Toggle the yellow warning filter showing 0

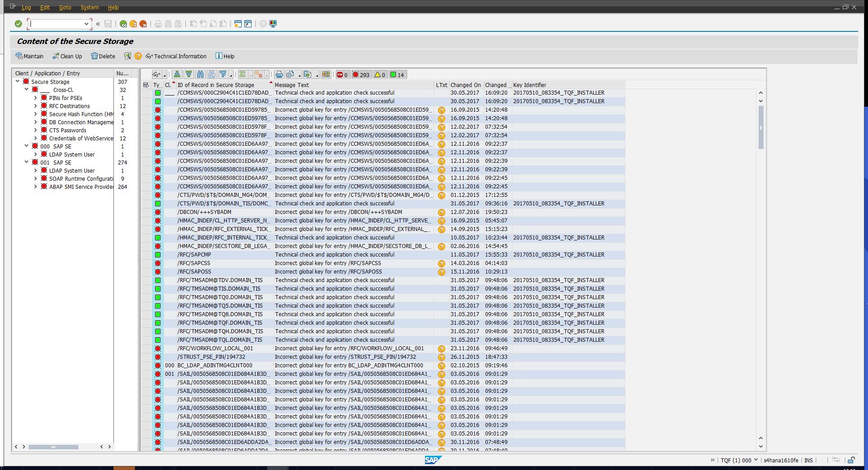(380, 75)
